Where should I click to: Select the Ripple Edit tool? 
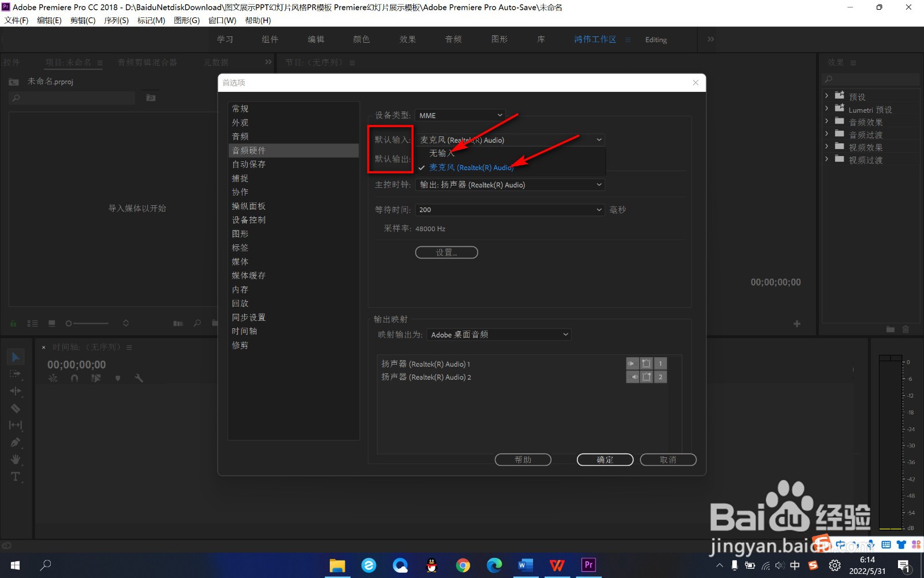pyautogui.click(x=16, y=391)
